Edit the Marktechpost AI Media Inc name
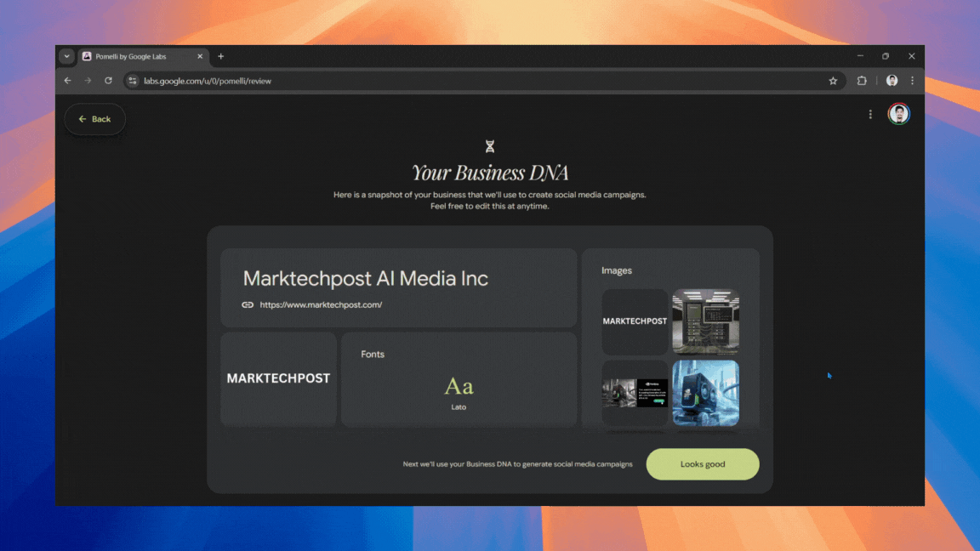 [x=366, y=279]
